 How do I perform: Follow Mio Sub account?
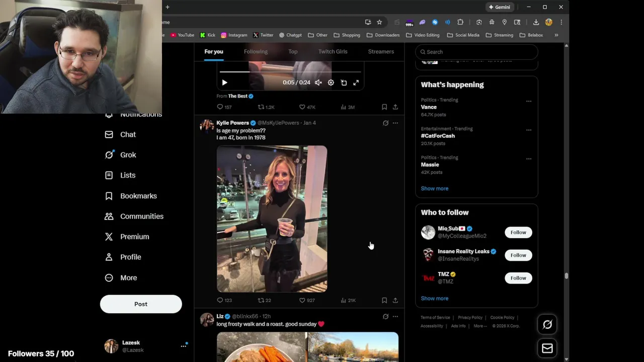518,232
